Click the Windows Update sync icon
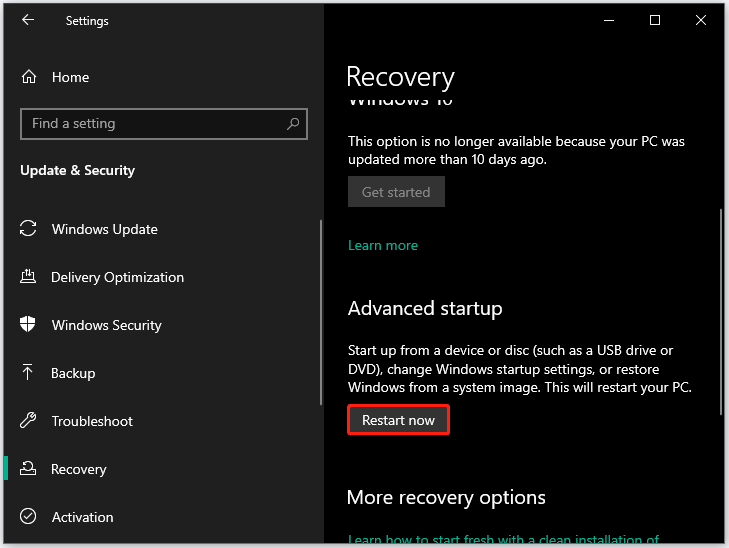The image size is (729, 548). (x=28, y=229)
